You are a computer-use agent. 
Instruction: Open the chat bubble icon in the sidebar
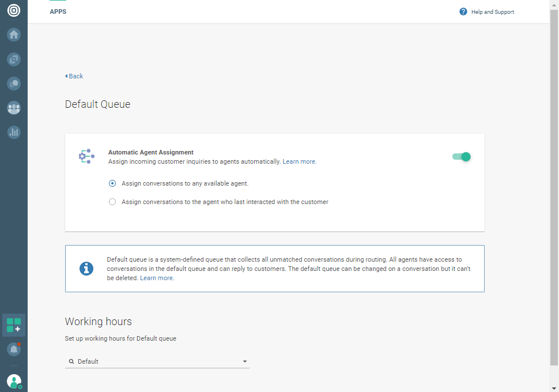point(14,84)
